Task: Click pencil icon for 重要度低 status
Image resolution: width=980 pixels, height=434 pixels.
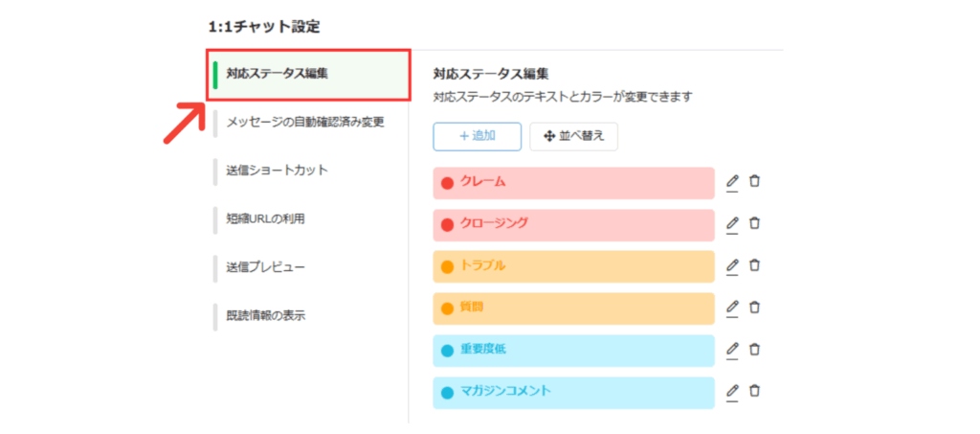Action: pyautogui.click(x=732, y=351)
